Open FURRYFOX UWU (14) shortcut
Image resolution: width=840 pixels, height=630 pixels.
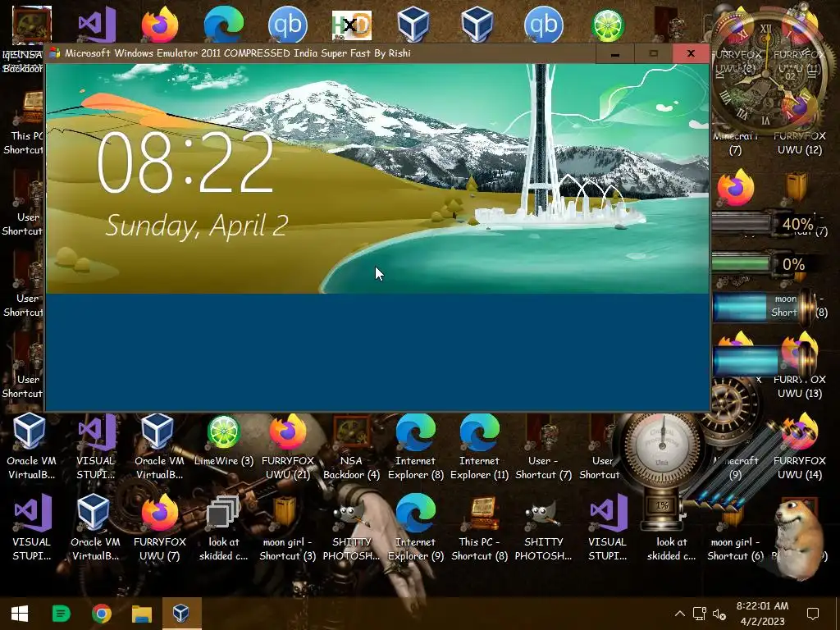tap(799, 446)
